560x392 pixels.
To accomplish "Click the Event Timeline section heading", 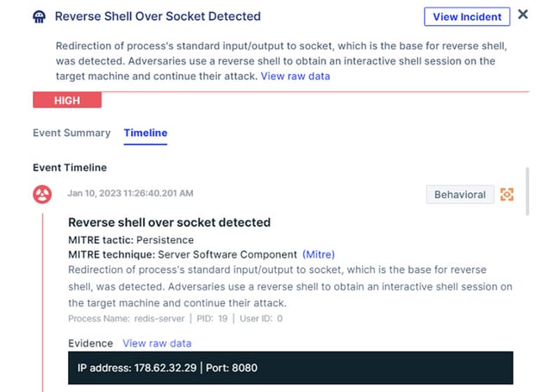I will pyautogui.click(x=70, y=167).
